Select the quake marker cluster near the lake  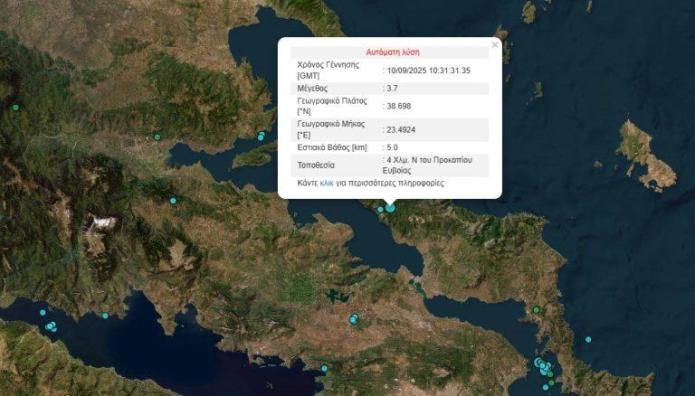pos(354,319)
